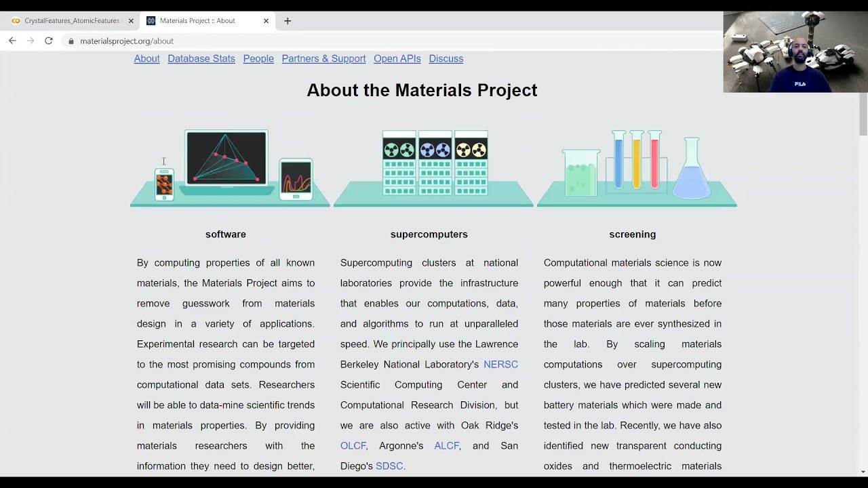The width and height of the screenshot is (868, 488).
Task: Open the Partners & Support link
Action: coord(323,59)
